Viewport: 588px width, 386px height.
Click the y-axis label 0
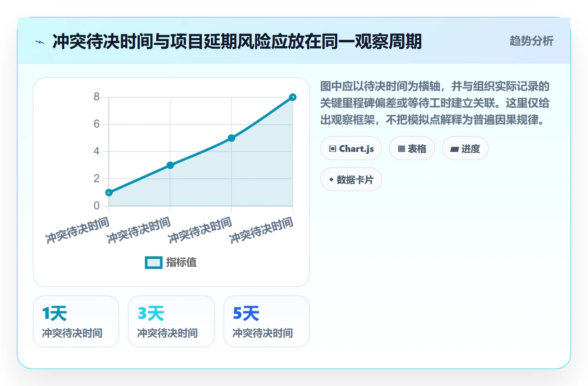(x=97, y=206)
